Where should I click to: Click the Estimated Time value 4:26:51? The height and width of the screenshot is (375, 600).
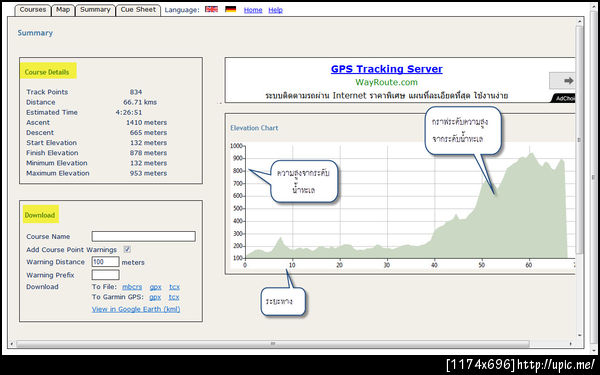pyautogui.click(x=129, y=112)
